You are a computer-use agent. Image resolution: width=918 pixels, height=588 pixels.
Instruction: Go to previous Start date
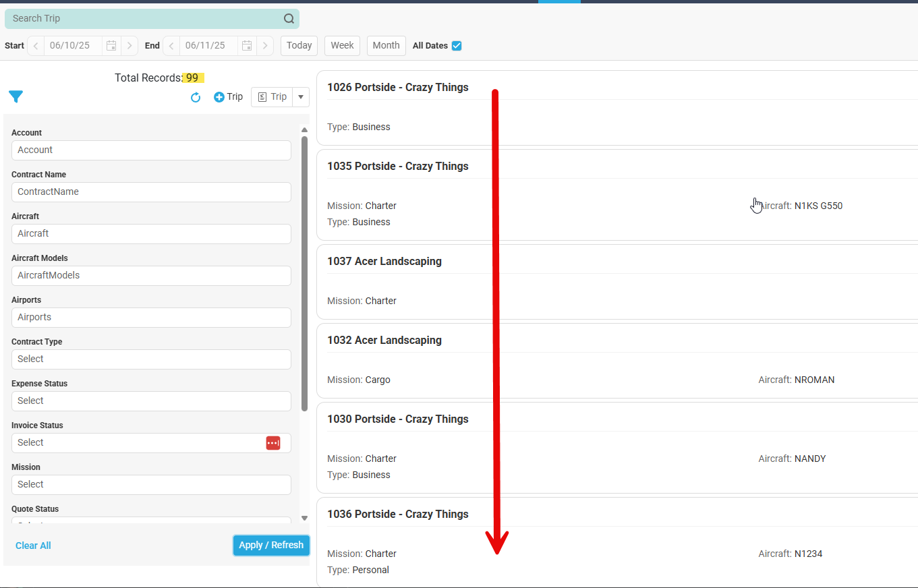pyautogui.click(x=36, y=46)
